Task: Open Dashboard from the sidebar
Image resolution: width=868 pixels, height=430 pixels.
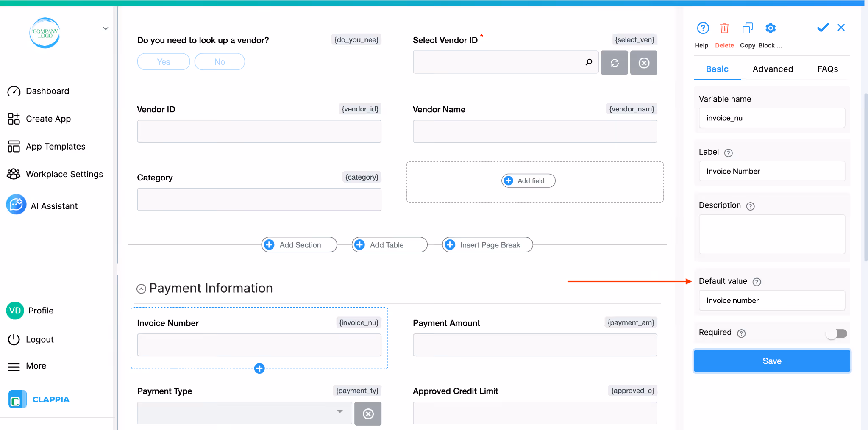Action: (47, 91)
